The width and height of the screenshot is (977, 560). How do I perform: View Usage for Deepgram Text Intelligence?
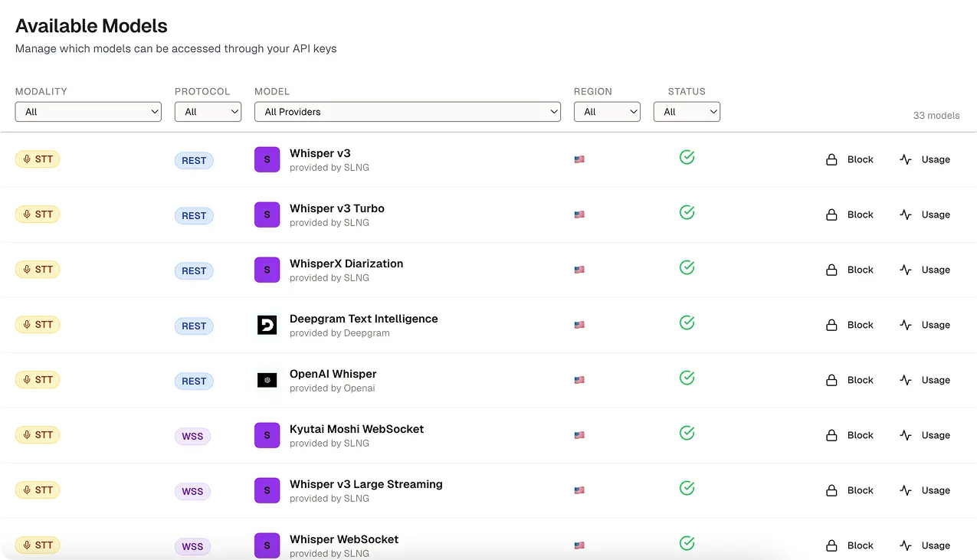click(925, 325)
